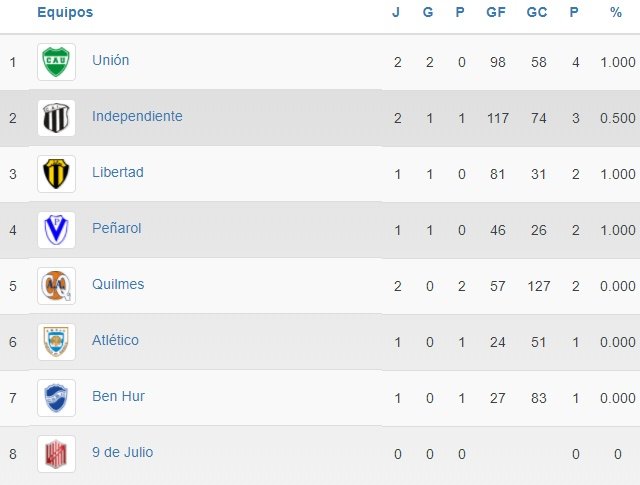Select the Atlético team name
Image resolution: width=640 pixels, height=485 pixels.
115,340
